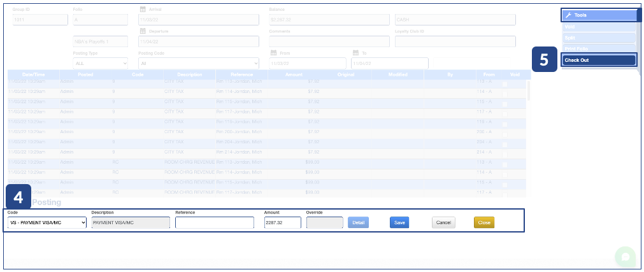
Task: Click the Arrival calendar icon
Action: [143, 10]
